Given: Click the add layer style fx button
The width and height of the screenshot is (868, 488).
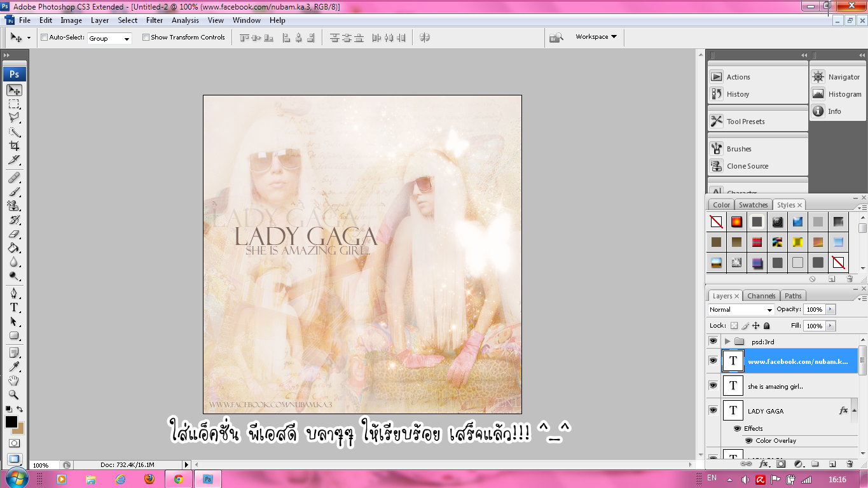Looking at the screenshot, I should pyautogui.click(x=764, y=464).
